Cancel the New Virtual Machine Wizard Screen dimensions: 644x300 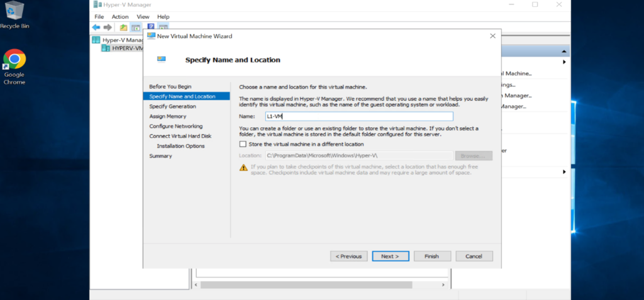tap(474, 256)
